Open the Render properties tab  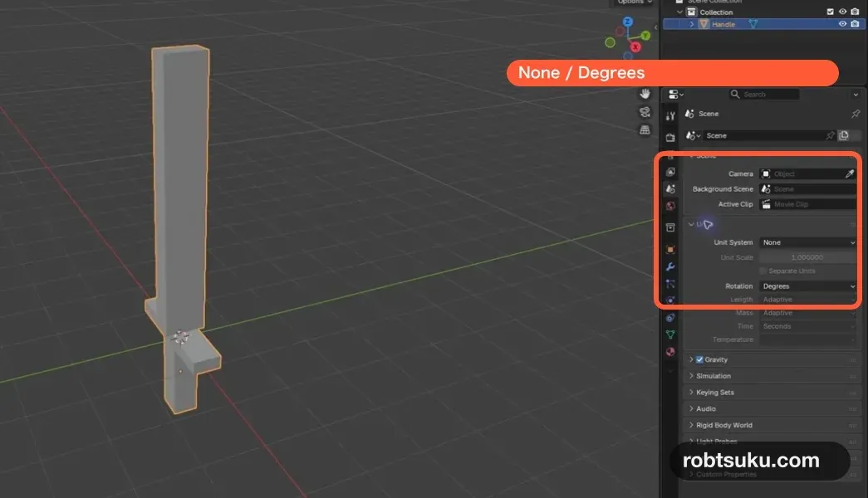tap(670, 137)
